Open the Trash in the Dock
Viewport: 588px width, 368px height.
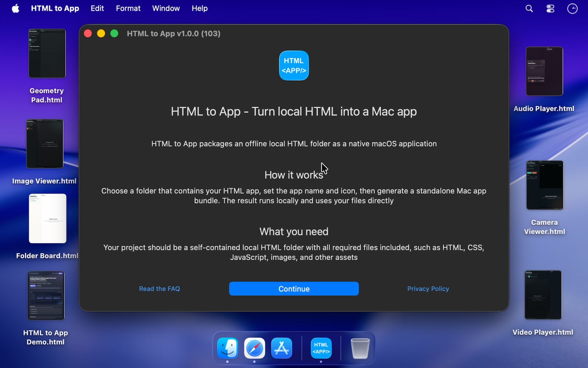[360, 348]
